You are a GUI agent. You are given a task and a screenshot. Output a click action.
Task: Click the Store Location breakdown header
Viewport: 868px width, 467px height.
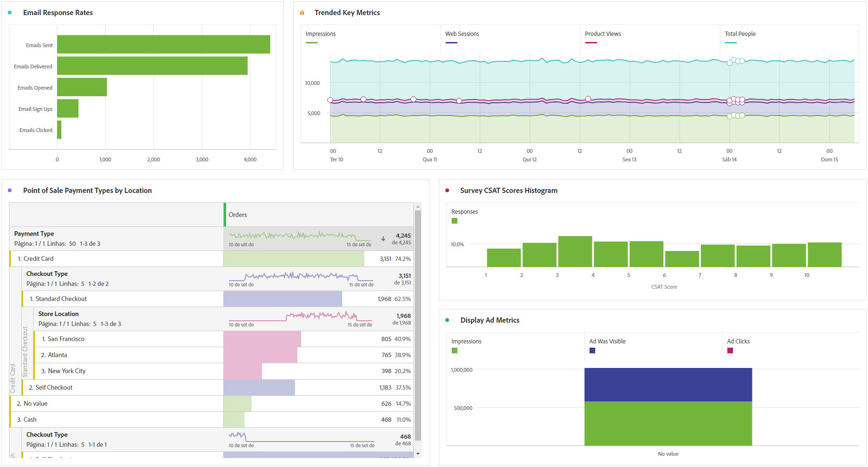pyautogui.click(x=59, y=314)
